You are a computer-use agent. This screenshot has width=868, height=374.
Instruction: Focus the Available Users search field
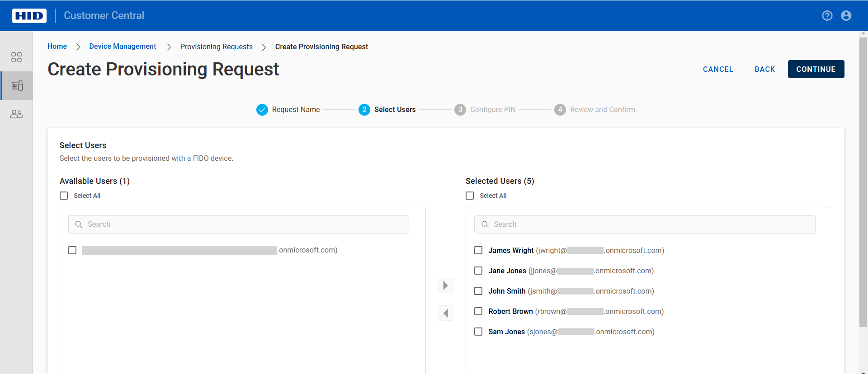pos(244,224)
